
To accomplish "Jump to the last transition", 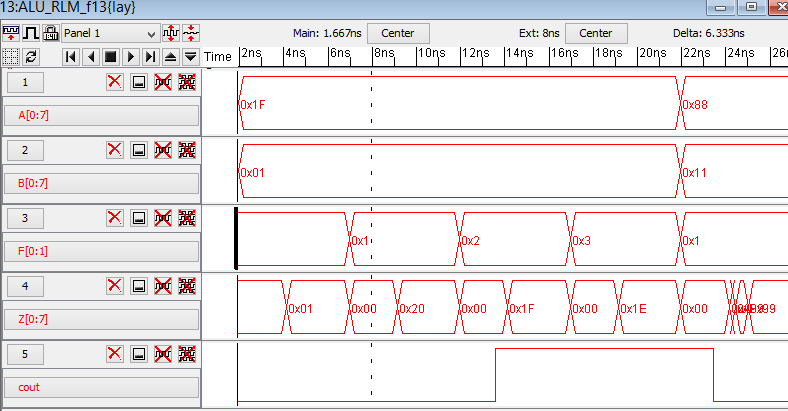I will pos(150,56).
